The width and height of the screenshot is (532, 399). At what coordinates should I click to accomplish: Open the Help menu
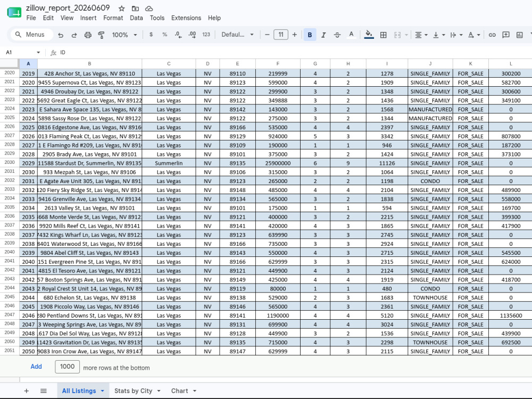point(214,18)
